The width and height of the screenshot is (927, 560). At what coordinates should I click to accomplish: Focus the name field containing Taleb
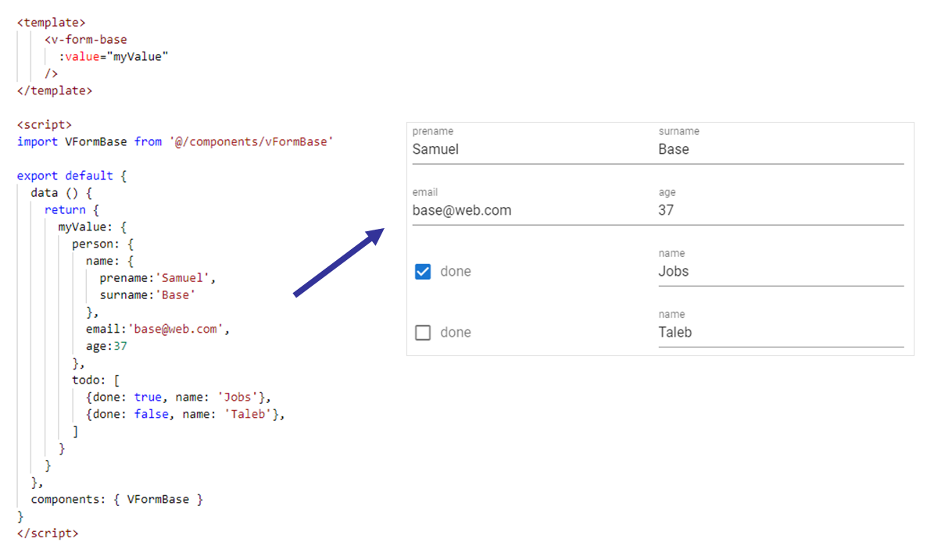pyautogui.click(x=781, y=332)
